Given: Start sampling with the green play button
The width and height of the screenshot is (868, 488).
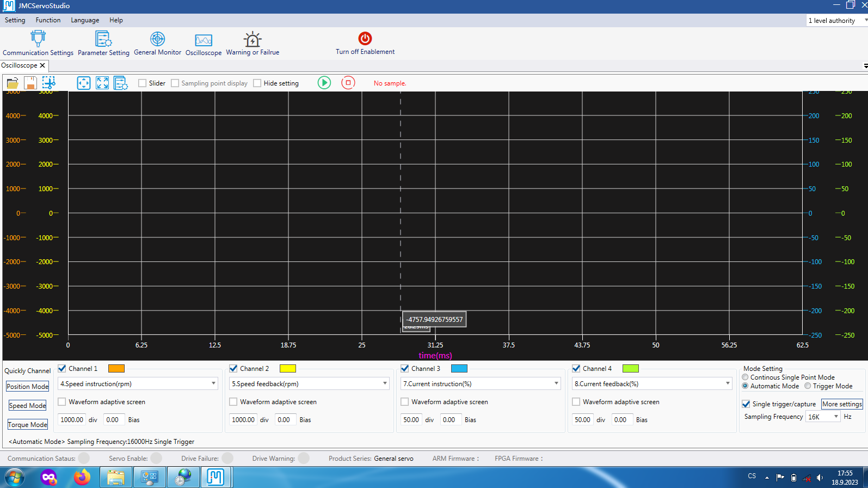Looking at the screenshot, I should 324,83.
